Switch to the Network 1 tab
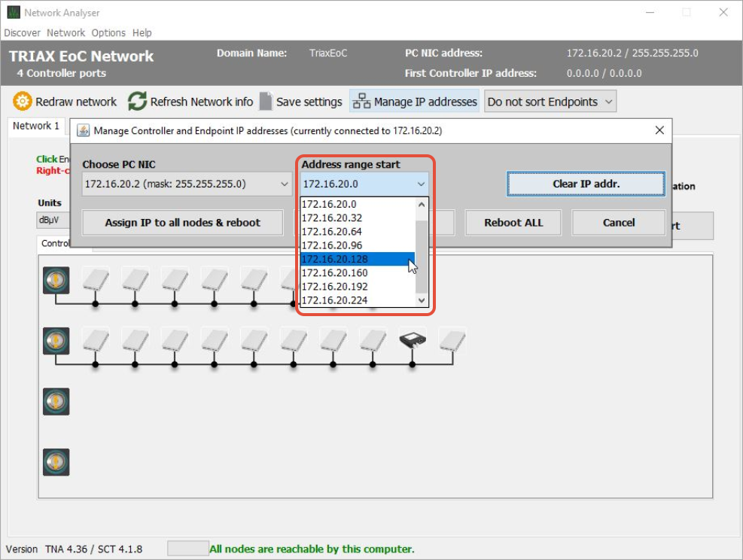The image size is (743, 560). coord(36,126)
